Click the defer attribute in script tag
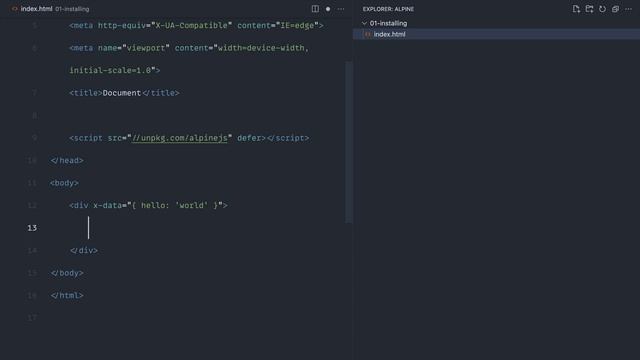Viewport: 640px width, 360px height. point(249,138)
